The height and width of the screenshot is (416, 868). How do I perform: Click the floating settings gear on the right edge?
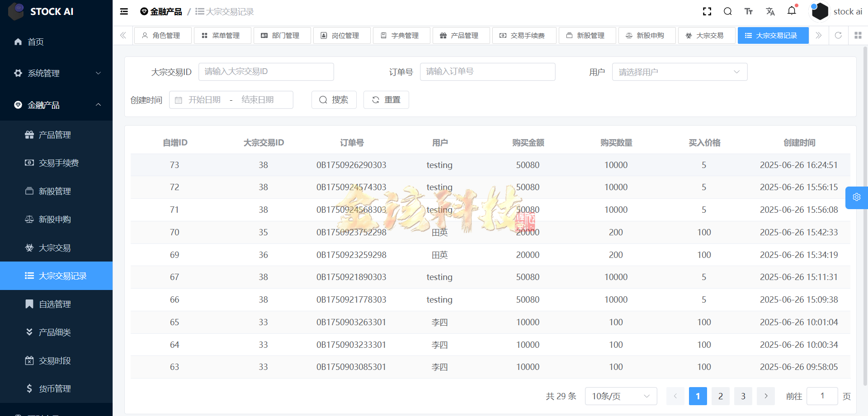[856, 197]
